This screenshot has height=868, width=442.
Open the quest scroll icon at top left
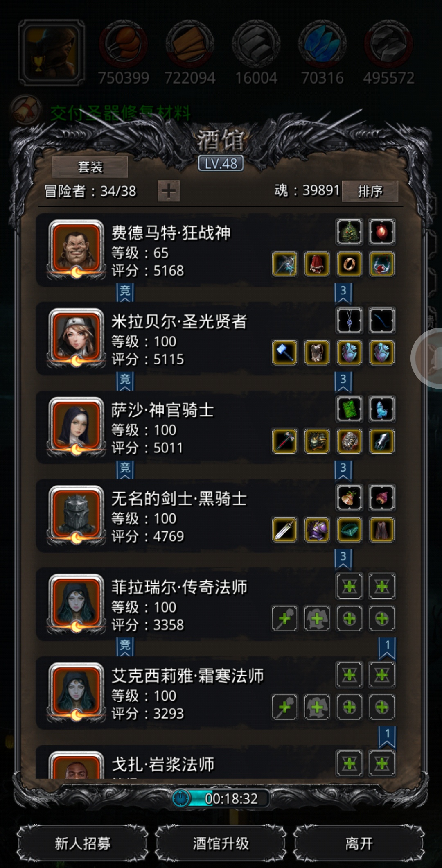26,110
